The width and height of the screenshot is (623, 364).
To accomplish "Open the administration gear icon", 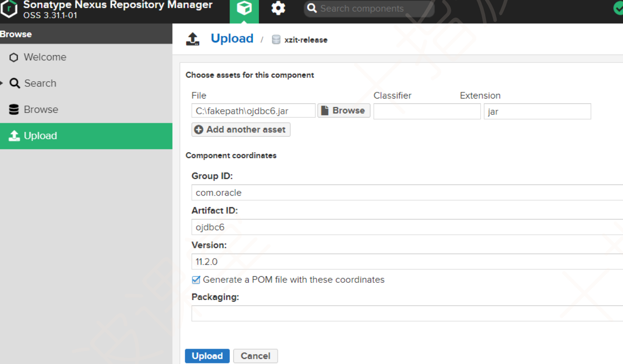I will [278, 8].
